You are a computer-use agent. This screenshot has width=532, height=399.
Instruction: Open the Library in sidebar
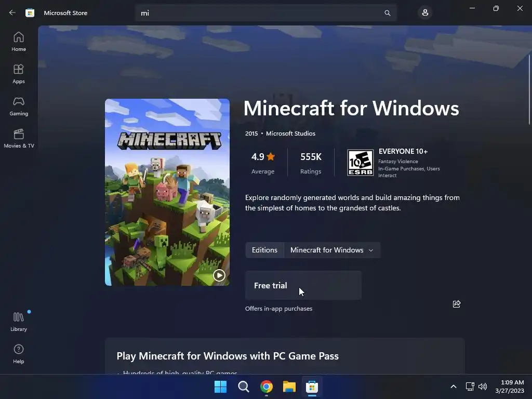click(19, 322)
